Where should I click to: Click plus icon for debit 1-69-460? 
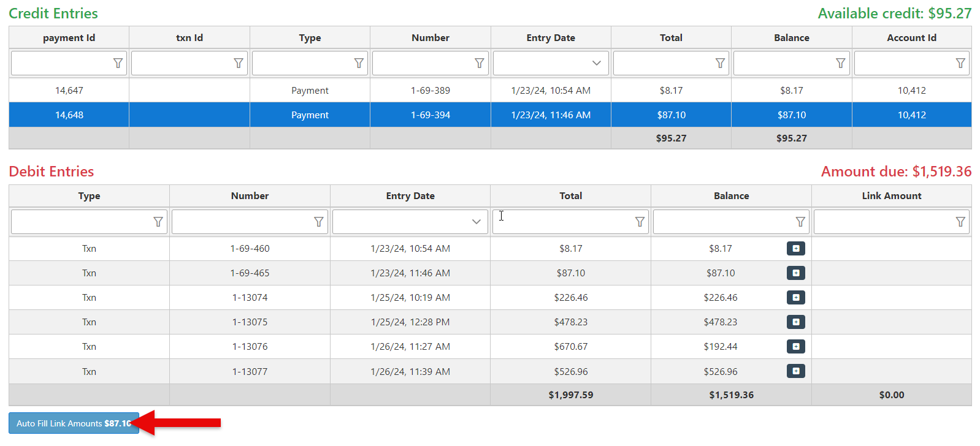(795, 249)
